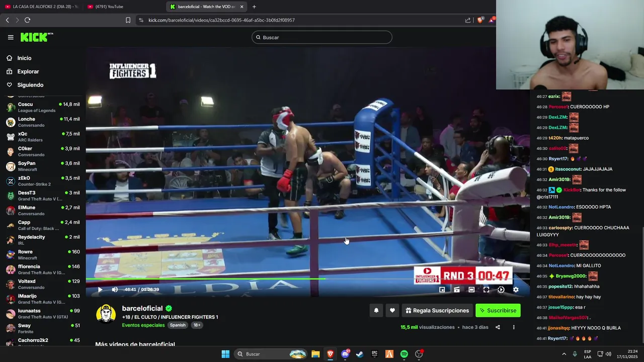Screen dimensions: 644x362
Task: Close the barceloficial Kick tab
Action: [x=242, y=7]
